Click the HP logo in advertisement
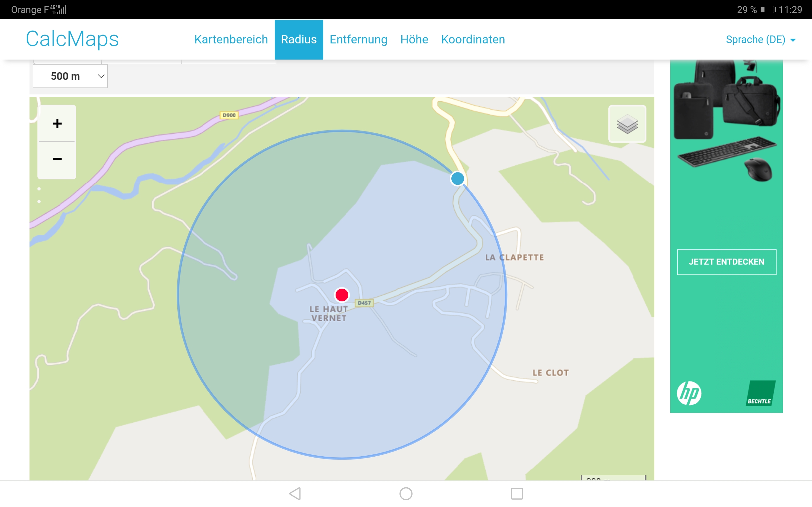This screenshot has width=812, height=507. (689, 393)
